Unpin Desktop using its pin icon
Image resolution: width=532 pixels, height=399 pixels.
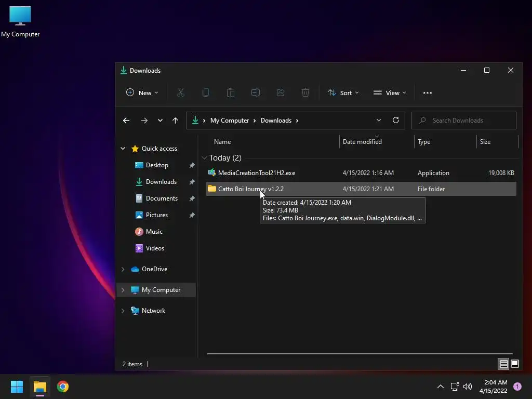[x=192, y=165]
